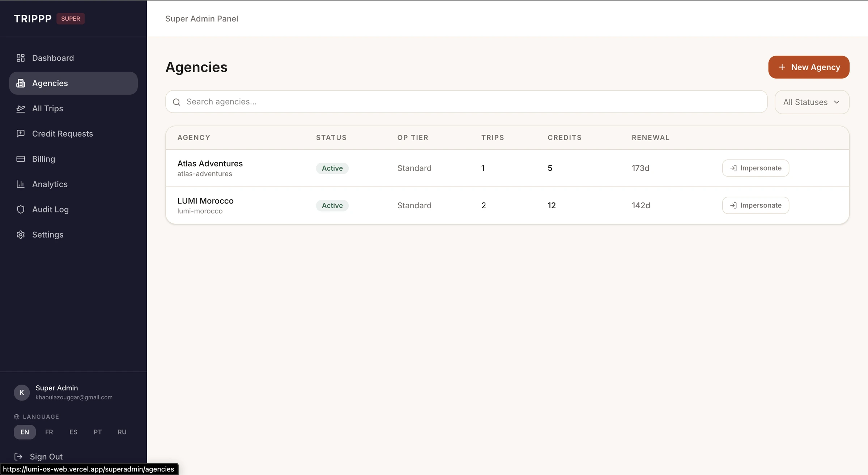Screen dimensions: 868x475
Task: Switch language to EN
Action: [x=25, y=432]
